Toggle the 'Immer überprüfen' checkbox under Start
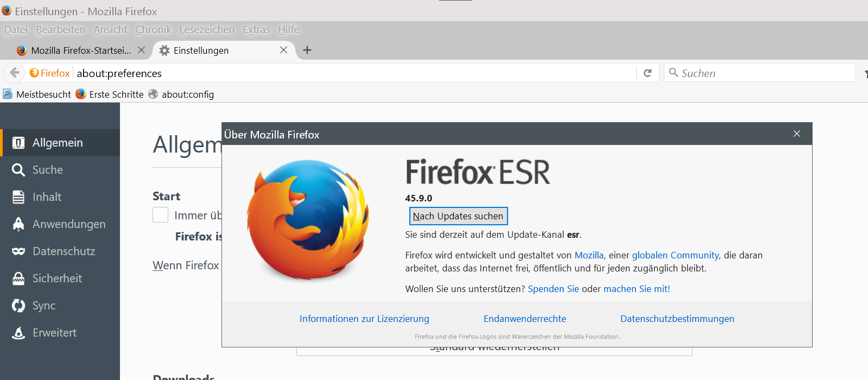This screenshot has width=868, height=380. pos(160,215)
